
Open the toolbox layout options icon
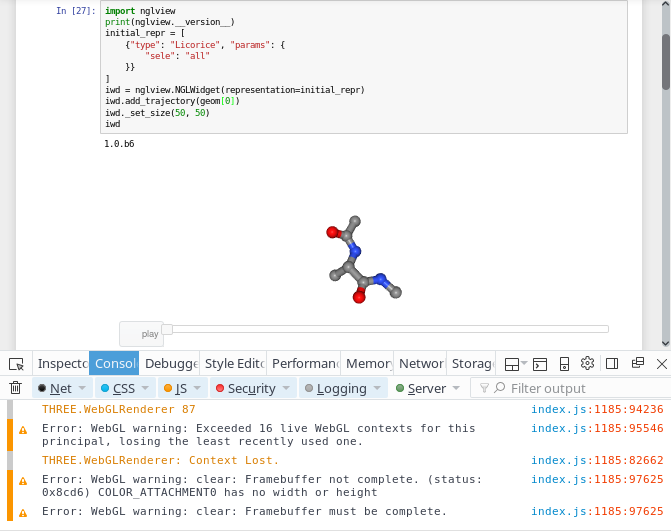(512, 364)
